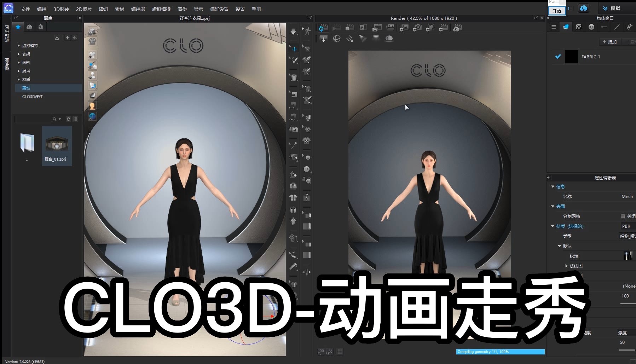636x364 pixels.
Task: Open the saved render image folder icon
Action: pyautogui.click(x=390, y=28)
